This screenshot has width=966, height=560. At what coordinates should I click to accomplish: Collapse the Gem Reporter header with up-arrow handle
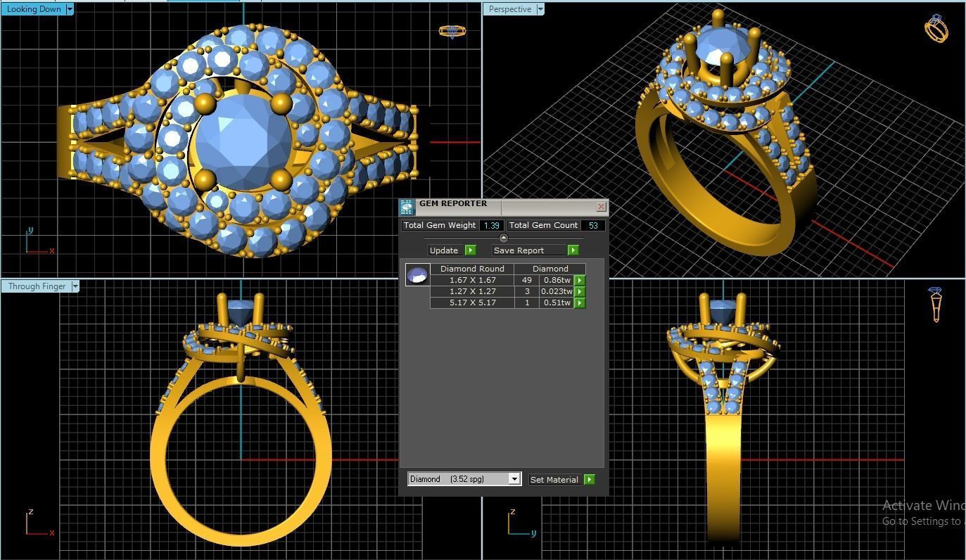pyautogui.click(x=503, y=238)
